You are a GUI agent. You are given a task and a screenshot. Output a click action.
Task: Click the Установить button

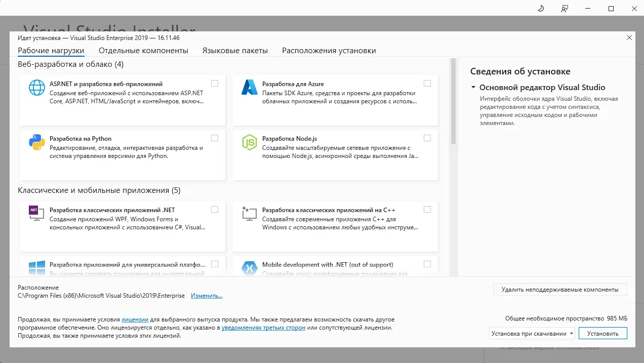point(602,333)
